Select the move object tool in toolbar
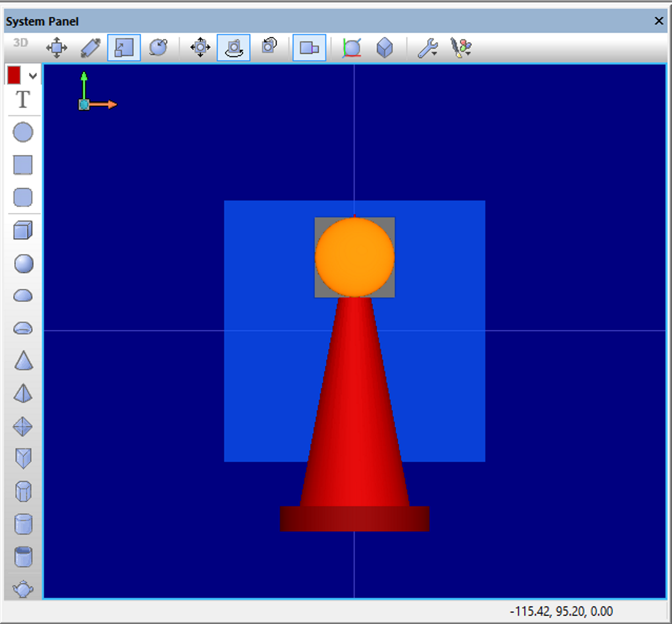The width and height of the screenshot is (672, 624). [x=56, y=47]
